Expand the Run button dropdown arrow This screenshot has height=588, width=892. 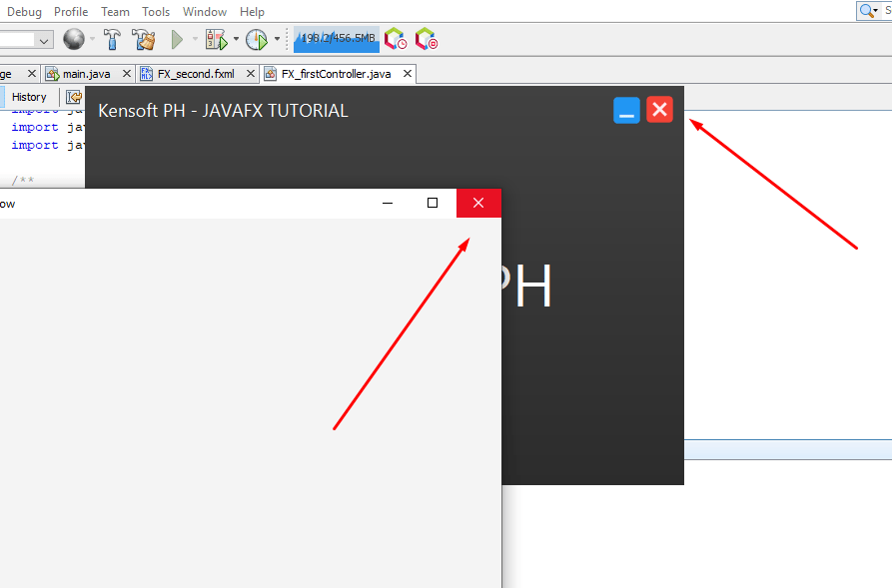pyautogui.click(x=196, y=39)
